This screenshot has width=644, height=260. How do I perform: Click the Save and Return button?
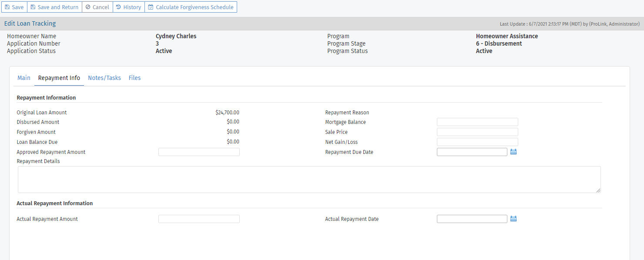tap(54, 7)
